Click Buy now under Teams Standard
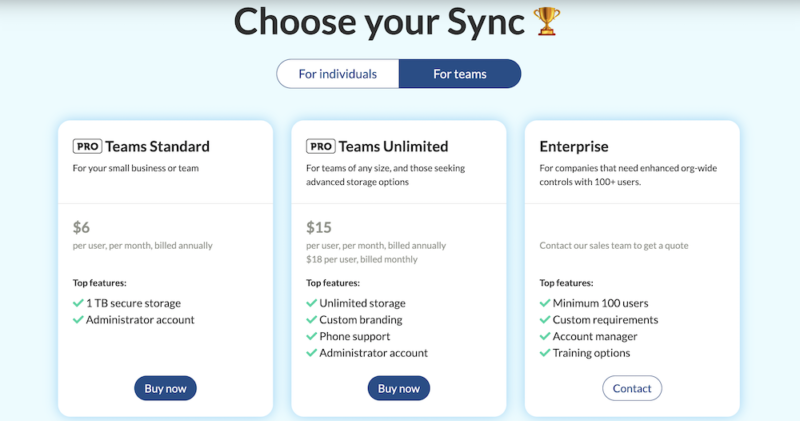This screenshot has height=421, width=800. 165,388
